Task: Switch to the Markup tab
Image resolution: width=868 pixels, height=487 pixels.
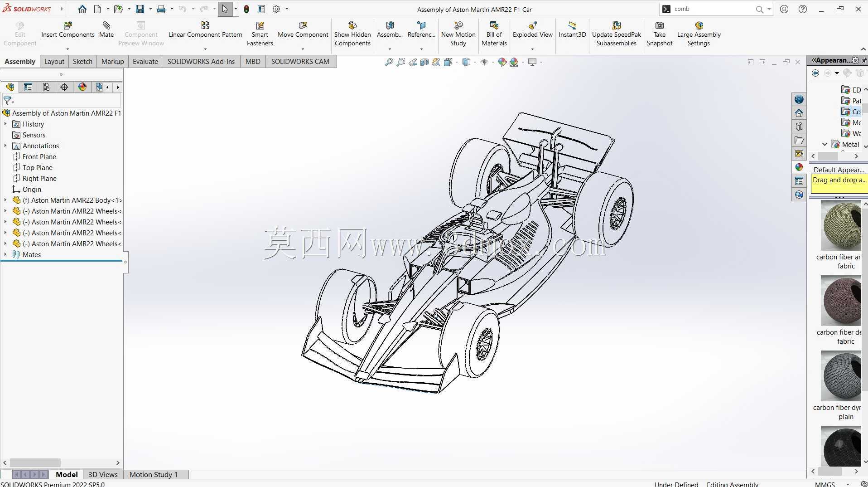Action: [x=112, y=61]
